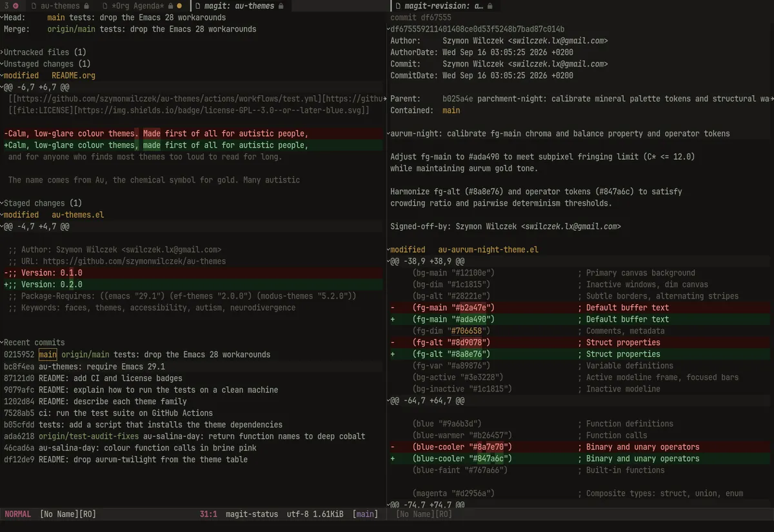This screenshot has width=774, height=532.
Task: Click the lock icon on the magit-revision tab
Action: (490, 6)
